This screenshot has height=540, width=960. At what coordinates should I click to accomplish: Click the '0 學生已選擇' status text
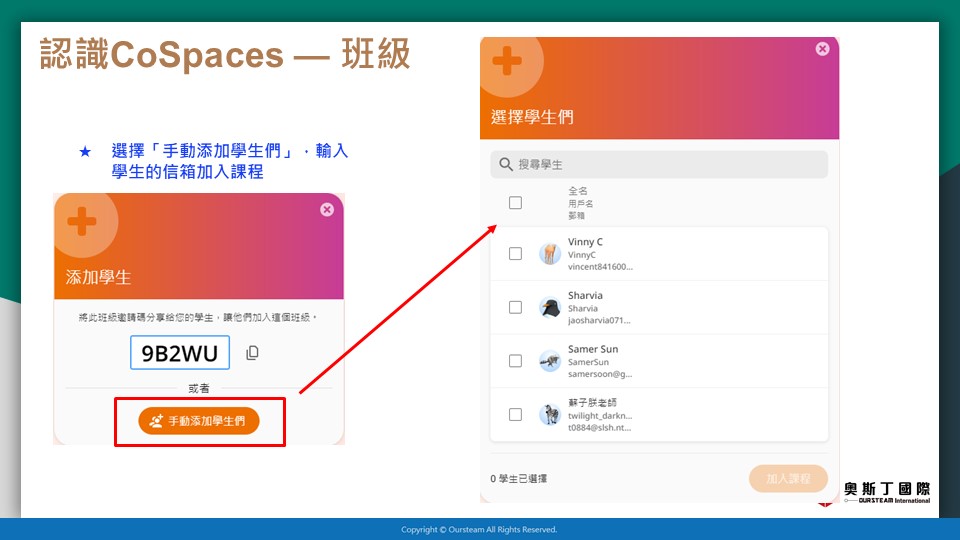point(519,479)
